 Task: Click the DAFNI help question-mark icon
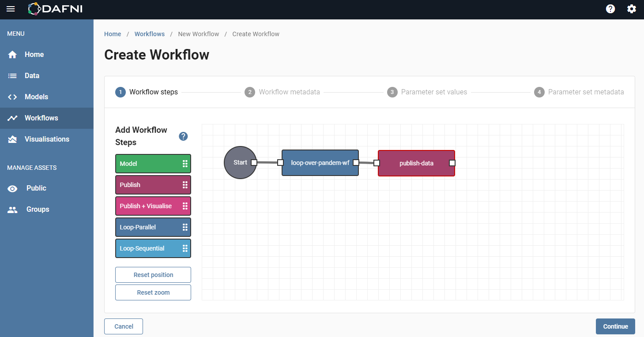tap(610, 9)
